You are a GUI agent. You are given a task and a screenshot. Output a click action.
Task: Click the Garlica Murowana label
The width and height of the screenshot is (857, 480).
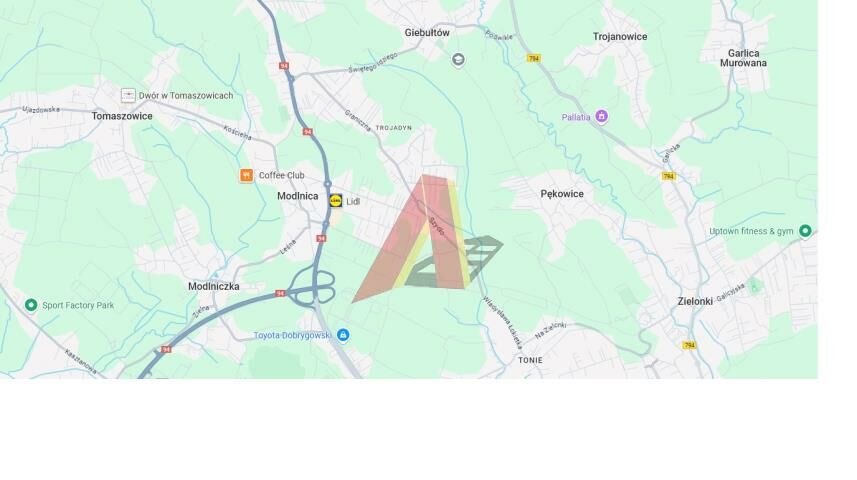[743, 58]
